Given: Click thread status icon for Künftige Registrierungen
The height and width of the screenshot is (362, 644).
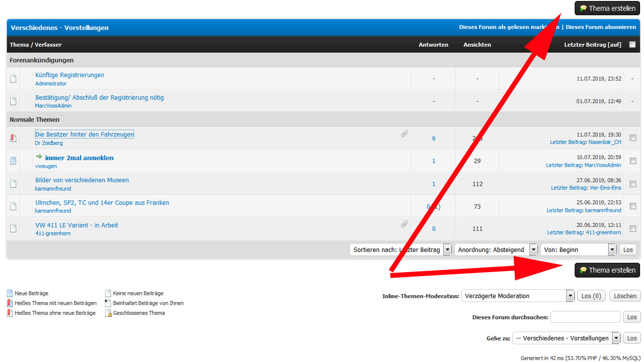Looking at the screenshot, I should [x=13, y=79].
